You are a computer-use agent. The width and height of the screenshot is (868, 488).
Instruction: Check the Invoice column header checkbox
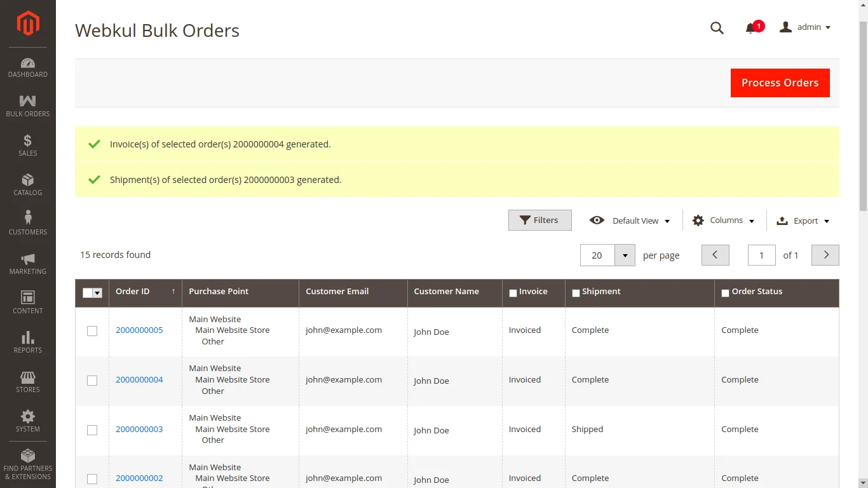click(x=513, y=293)
